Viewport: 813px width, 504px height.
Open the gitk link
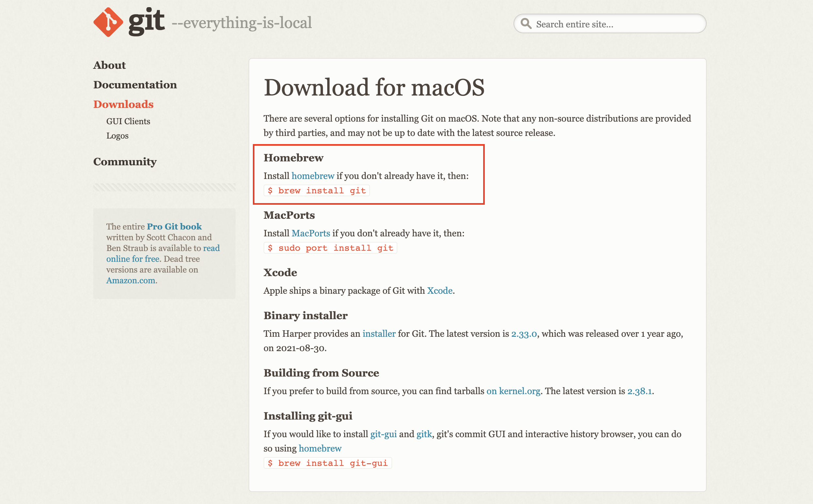pyautogui.click(x=424, y=434)
